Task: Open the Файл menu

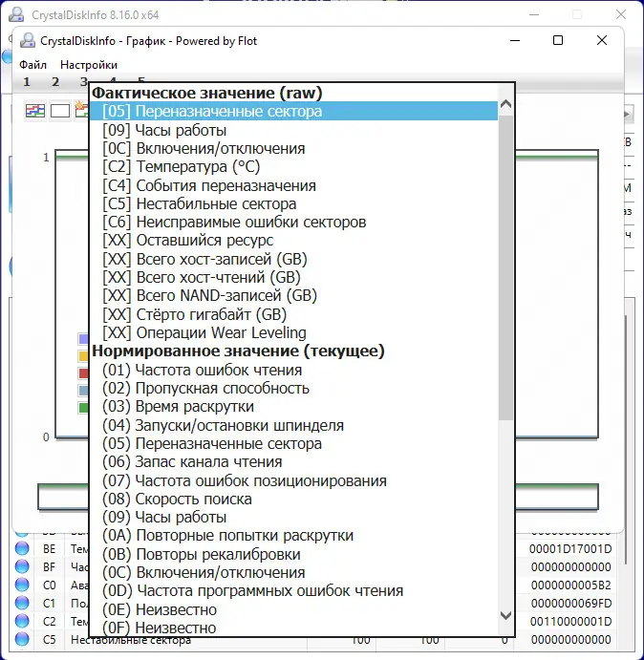Action: (x=32, y=65)
